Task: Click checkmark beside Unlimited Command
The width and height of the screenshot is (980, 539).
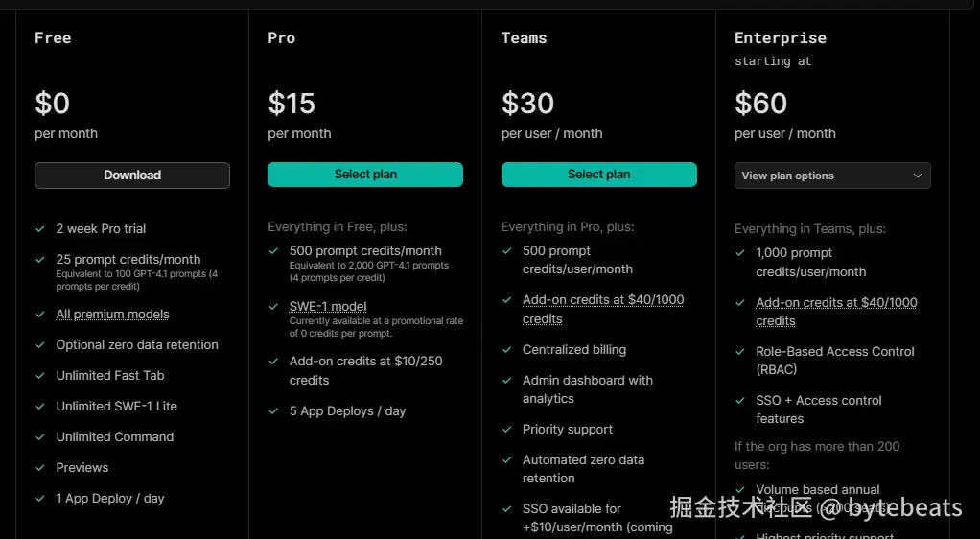Action: tap(40, 437)
